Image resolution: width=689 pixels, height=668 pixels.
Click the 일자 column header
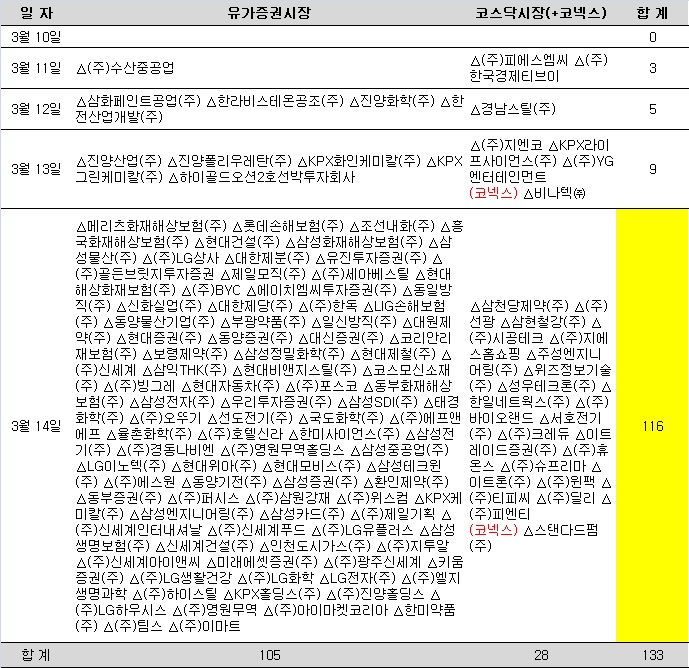point(37,13)
